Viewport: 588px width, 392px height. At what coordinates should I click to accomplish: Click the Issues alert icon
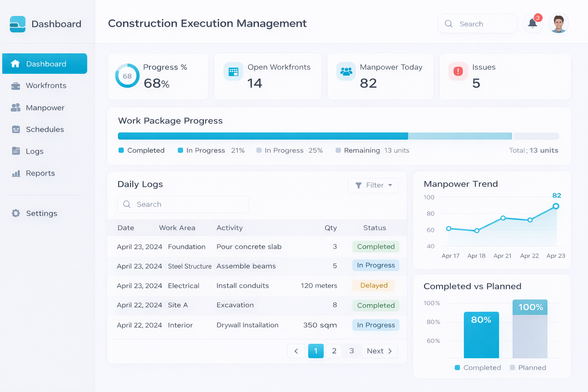click(x=458, y=71)
